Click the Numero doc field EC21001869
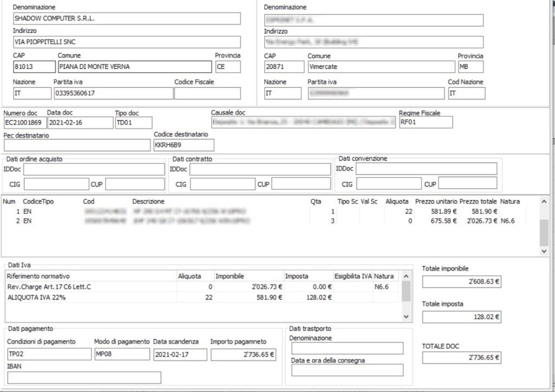This screenshot has width=555, height=392. pyautogui.click(x=25, y=123)
